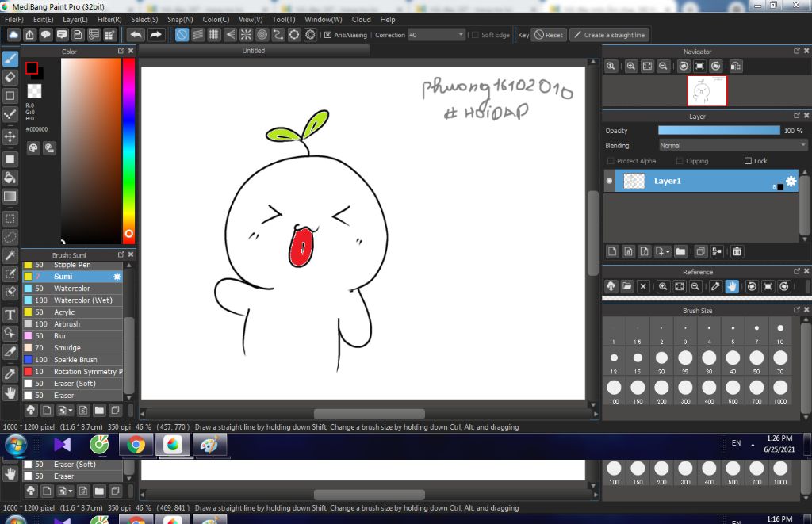812x524 pixels.
Task: Hide Layer1 using its visibility dot
Action: pyautogui.click(x=610, y=181)
